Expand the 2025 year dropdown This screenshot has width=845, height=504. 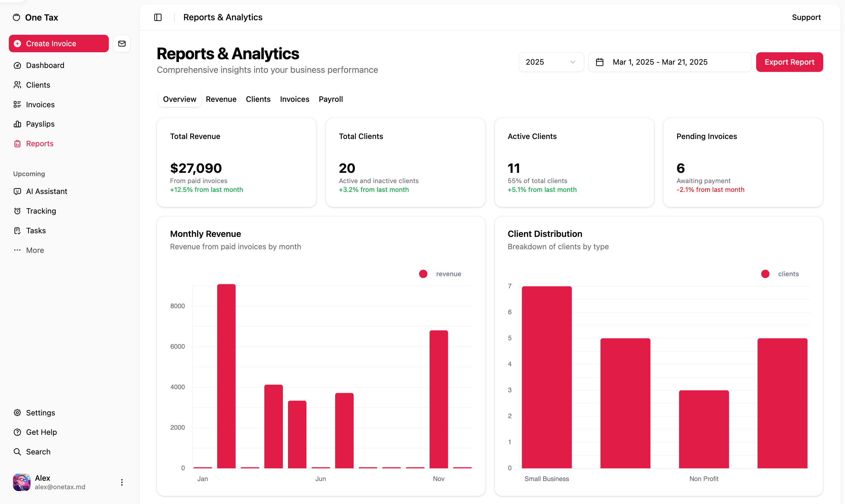pyautogui.click(x=551, y=62)
